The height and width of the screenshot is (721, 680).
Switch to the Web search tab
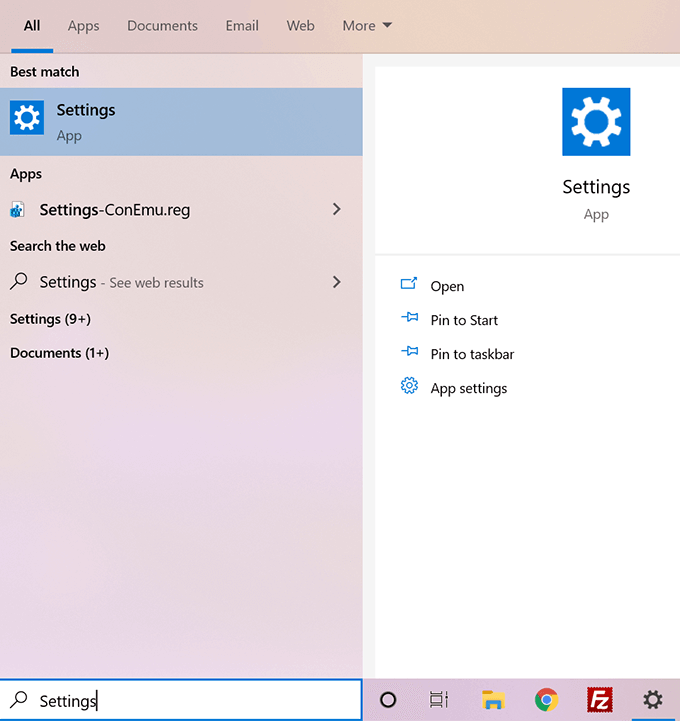(300, 26)
